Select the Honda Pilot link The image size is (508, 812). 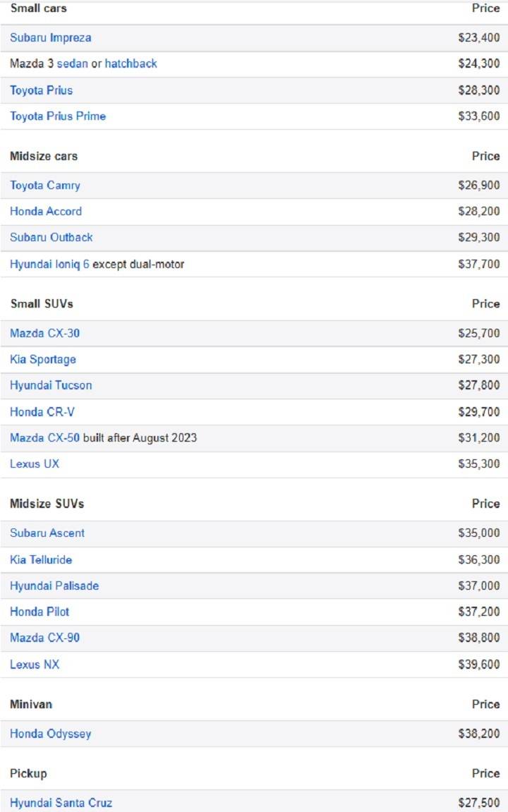pos(40,612)
